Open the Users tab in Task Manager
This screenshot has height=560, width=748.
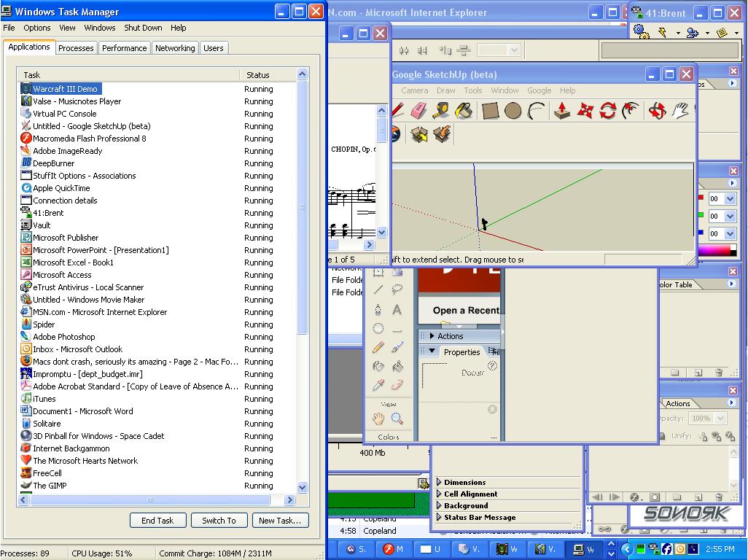pos(213,47)
